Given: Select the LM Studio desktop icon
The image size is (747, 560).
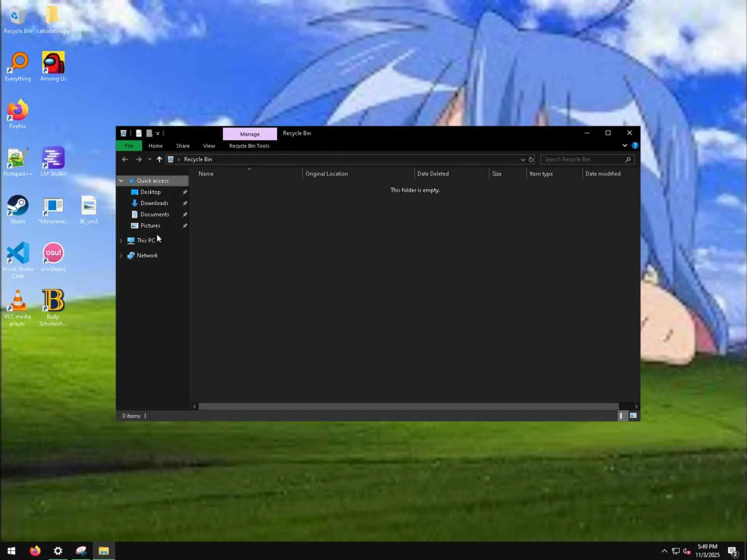Looking at the screenshot, I should pos(53,162).
